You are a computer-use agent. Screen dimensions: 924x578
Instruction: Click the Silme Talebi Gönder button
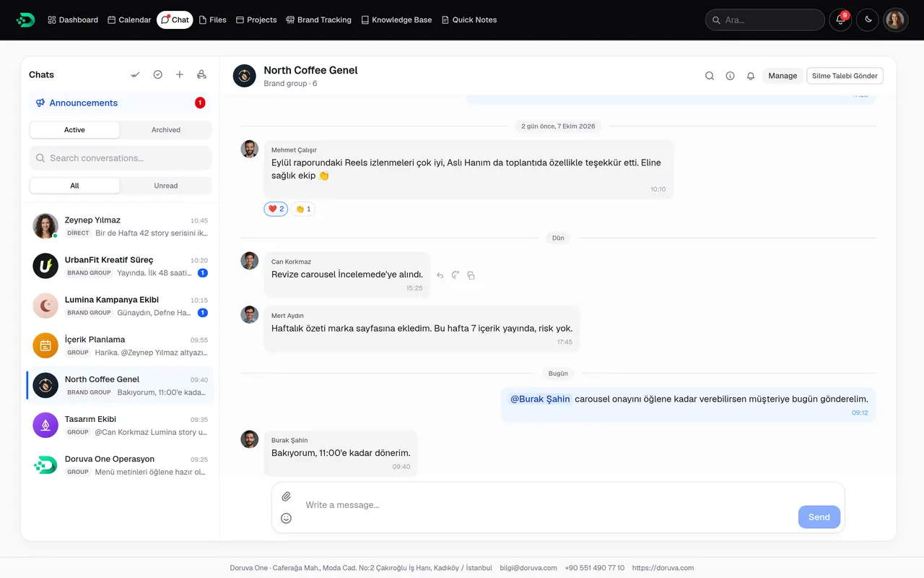pyautogui.click(x=845, y=76)
